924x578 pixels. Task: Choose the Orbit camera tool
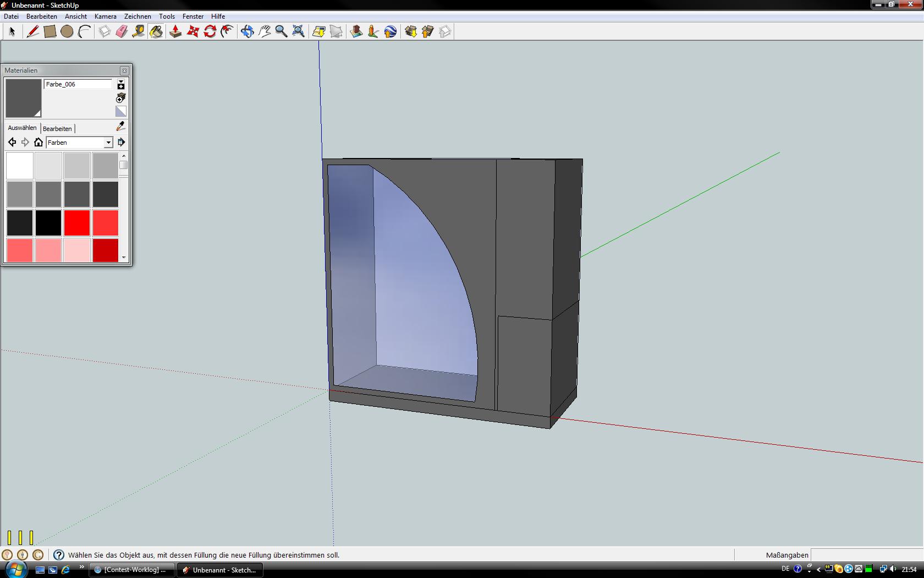coord(247,31)
